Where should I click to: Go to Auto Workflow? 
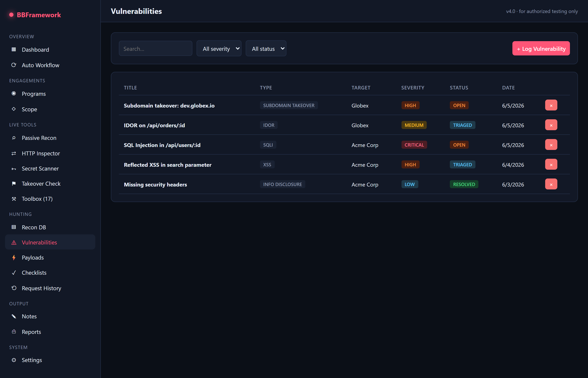pos(50,65)
